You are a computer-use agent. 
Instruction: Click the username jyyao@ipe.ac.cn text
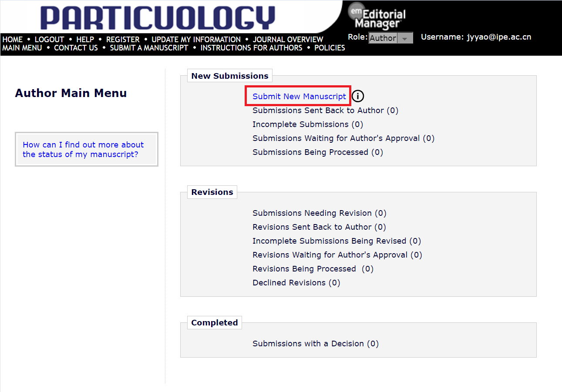click(x=499, y=37)
